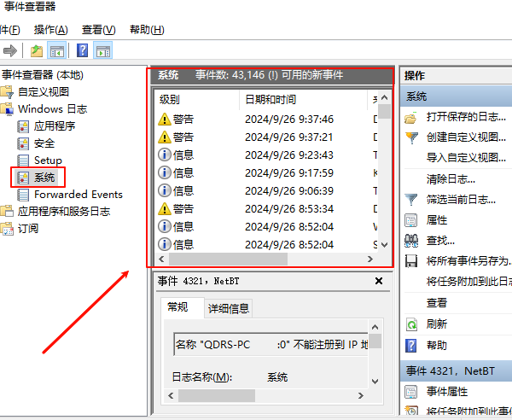Select warning event at 8:53:34
Viewport: 512px width, 420px height.
click(x=266, y=208)
